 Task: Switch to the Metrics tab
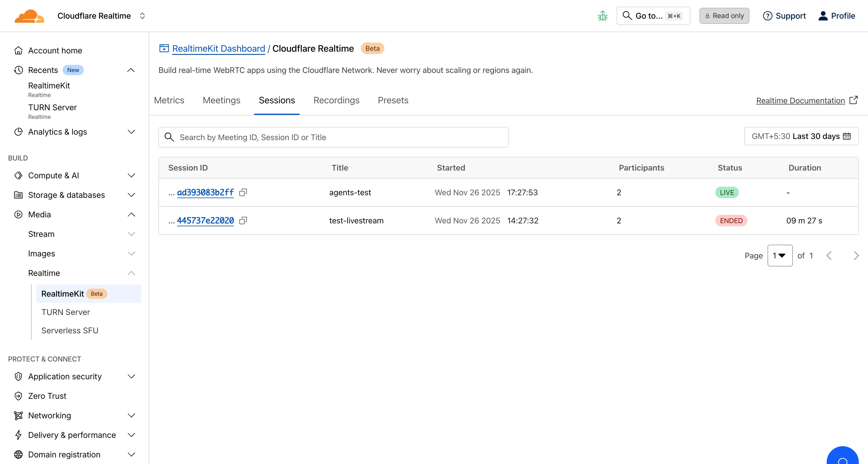click(x=169, y=100)
